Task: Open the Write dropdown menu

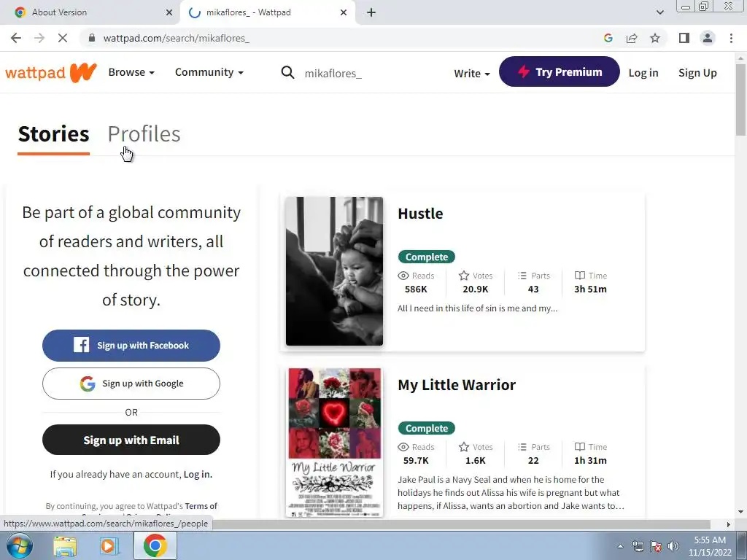Action: [472, 74]
